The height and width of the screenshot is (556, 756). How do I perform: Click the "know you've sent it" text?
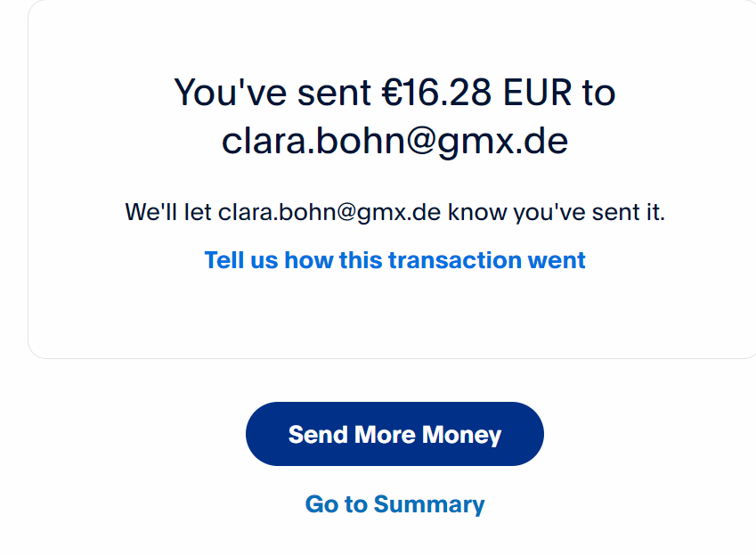tap(557, 213)
